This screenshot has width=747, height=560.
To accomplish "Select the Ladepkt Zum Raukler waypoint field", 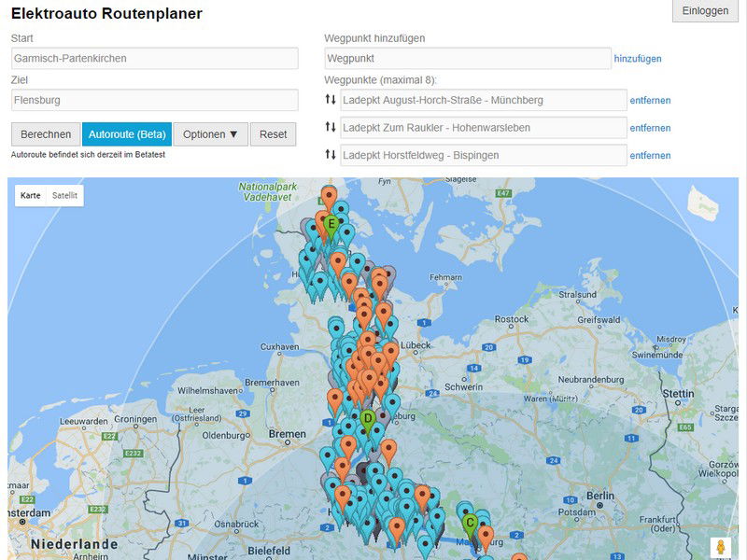I will pos(484,128).
